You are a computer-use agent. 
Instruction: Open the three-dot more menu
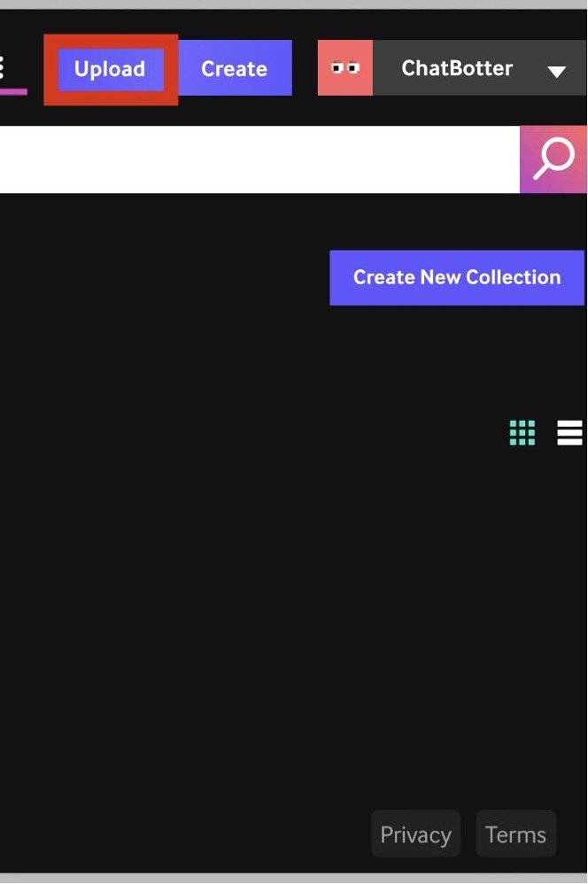[3, 67]
